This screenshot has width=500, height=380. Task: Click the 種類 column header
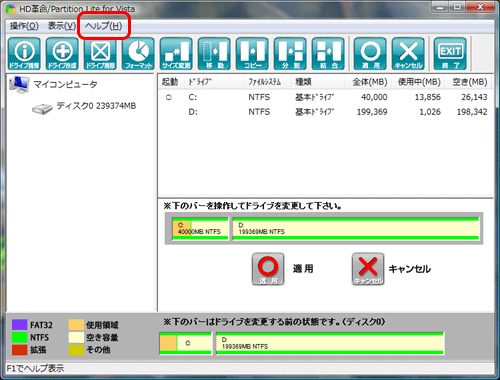[x=318, y=82]
